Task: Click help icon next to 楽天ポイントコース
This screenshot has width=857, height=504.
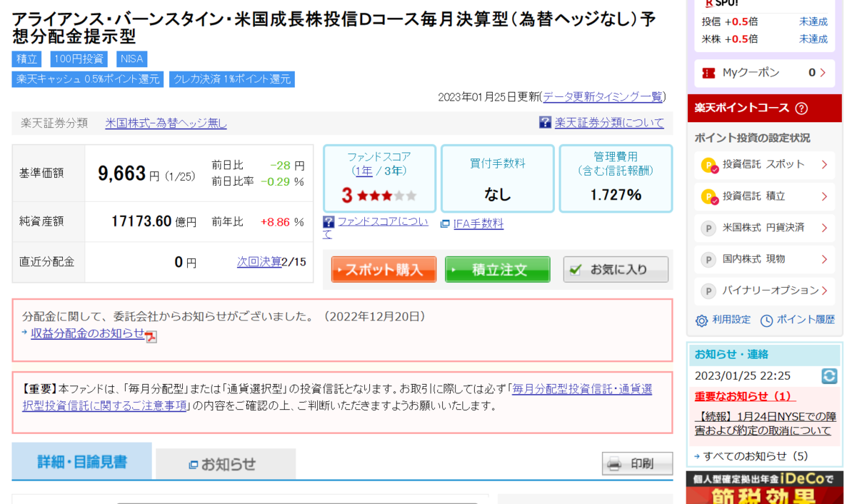Action: click(801, 109)
